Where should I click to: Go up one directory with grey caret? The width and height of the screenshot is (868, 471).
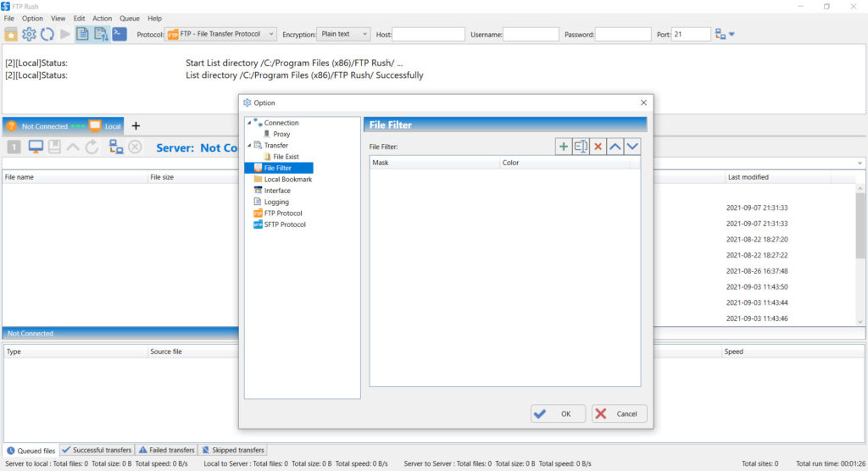click(73, 147)
